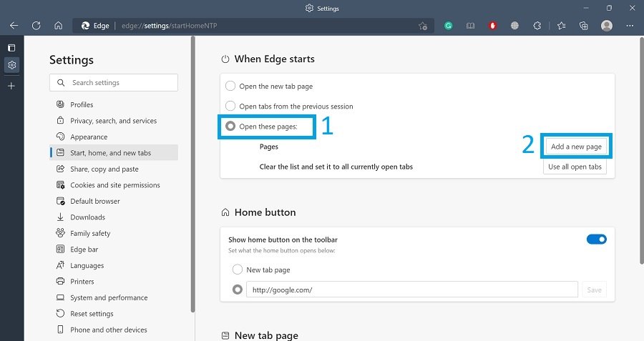644x341 pixels.
Task: Select "Open the new tab page" option
Action: click(x=230, y=87)
